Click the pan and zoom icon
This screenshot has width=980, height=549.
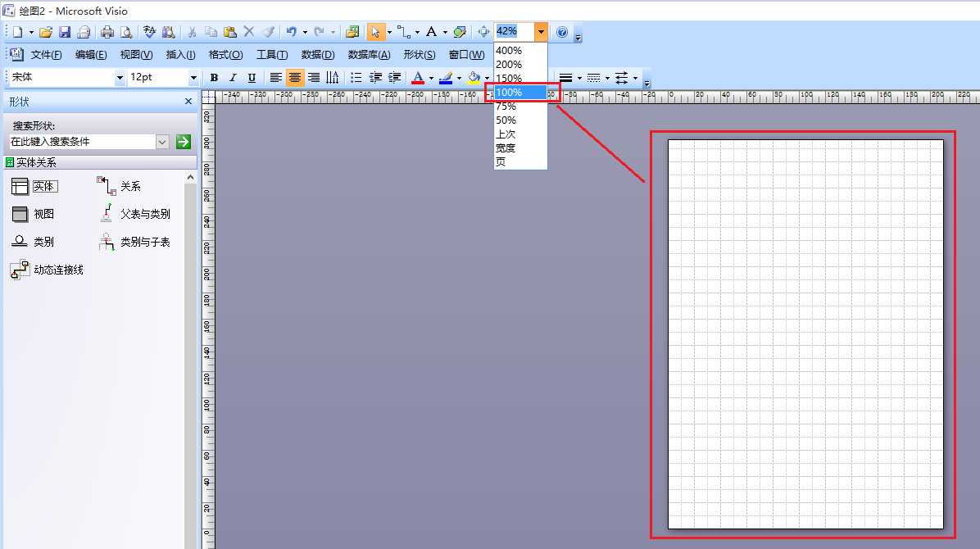pyautogui.click(x=483, y=31)
